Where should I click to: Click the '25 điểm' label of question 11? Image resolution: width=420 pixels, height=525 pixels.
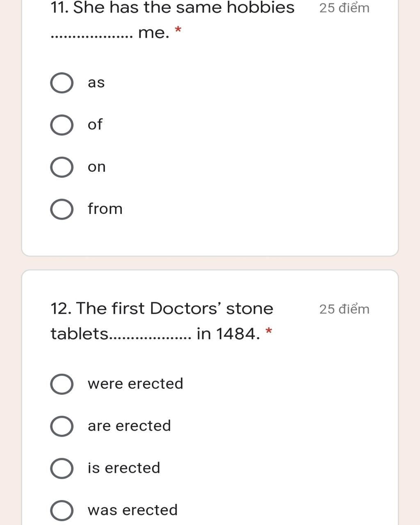tap(344, 8)
